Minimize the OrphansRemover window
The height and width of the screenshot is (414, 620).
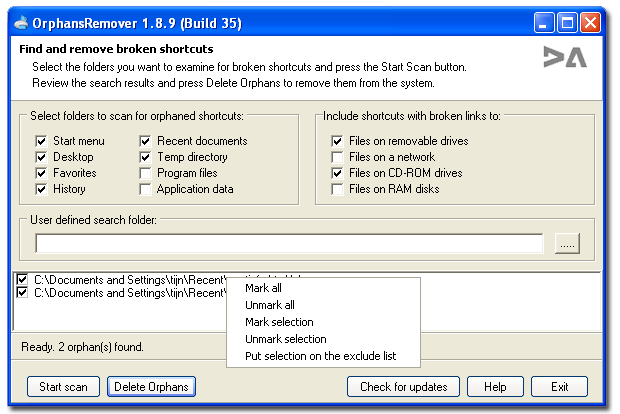click(544, 23)
